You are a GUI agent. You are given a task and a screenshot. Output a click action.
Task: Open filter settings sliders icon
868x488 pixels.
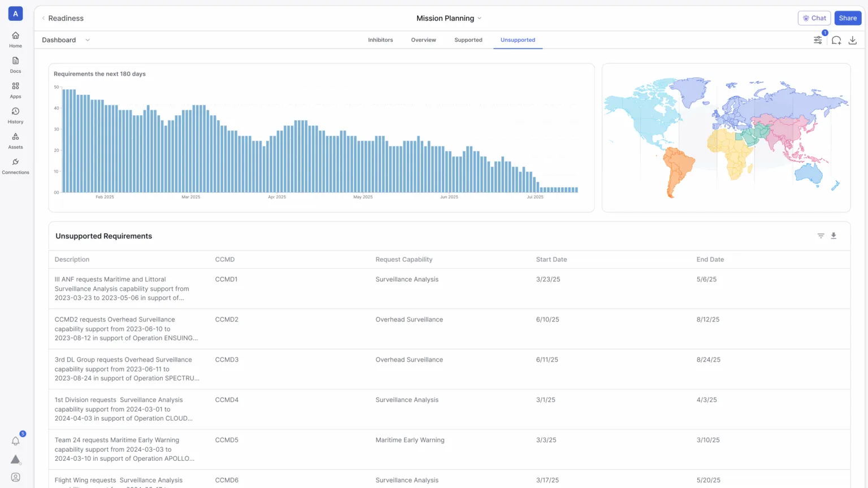(x=818, y=40)
